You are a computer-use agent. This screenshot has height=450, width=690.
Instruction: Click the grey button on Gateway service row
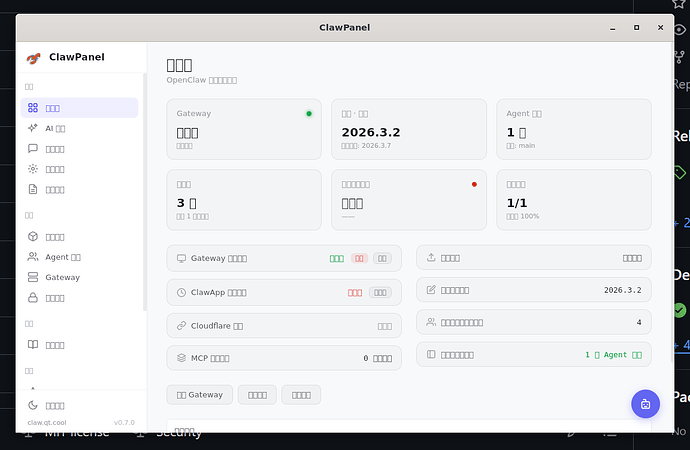coord(382,258)
